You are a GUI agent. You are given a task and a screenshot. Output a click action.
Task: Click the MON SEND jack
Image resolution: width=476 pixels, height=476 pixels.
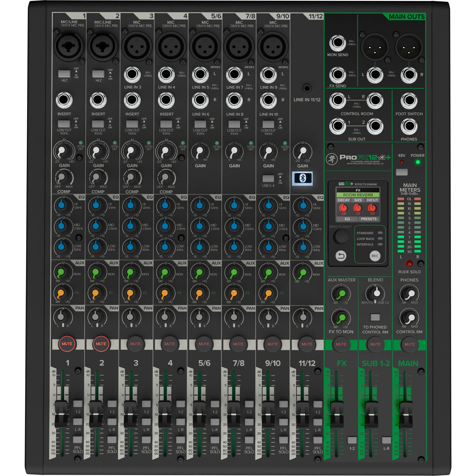(x=337, y=43)
